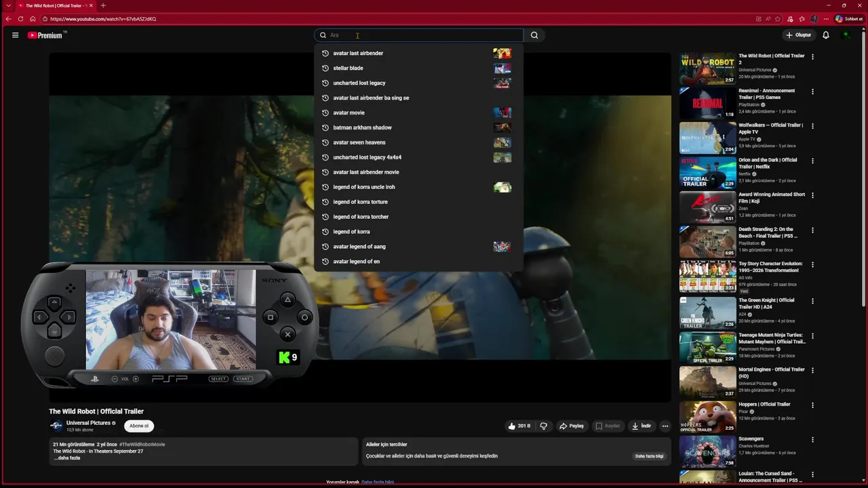This screenshot has height=488, width=868.
Task: Choose legend of korra torture suggestion
Action: tap(418, 202)
